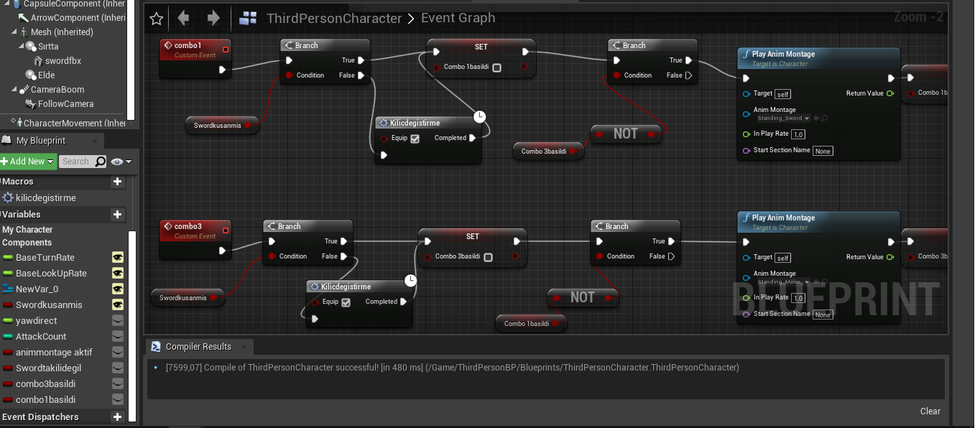
Task: Click the sphere icon next to Sırtta
Action: [x=31, y=46]
